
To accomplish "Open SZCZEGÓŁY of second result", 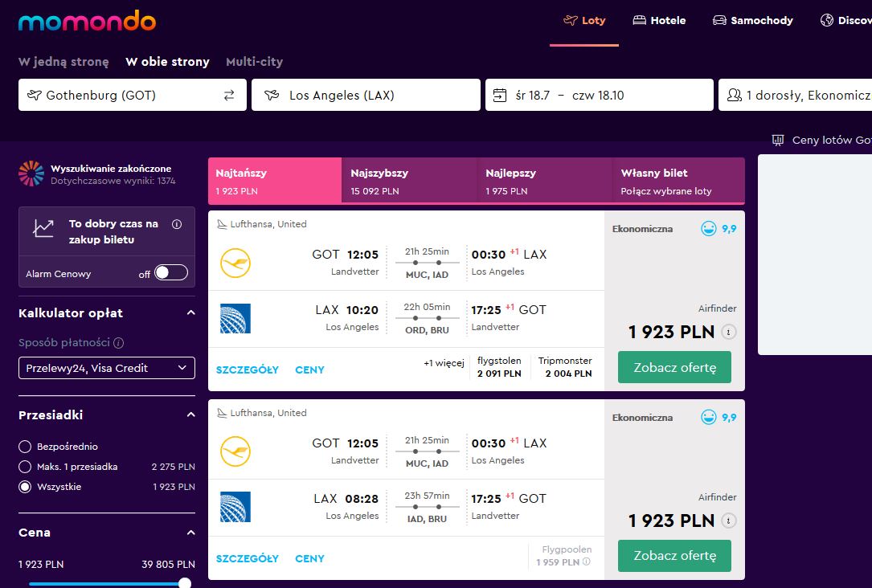I will click(247, 558).
